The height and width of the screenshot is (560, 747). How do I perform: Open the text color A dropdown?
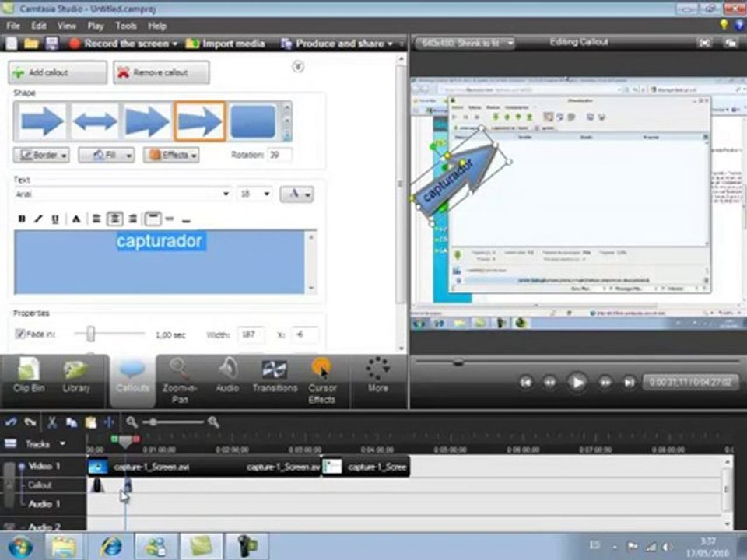coord(296,194)
